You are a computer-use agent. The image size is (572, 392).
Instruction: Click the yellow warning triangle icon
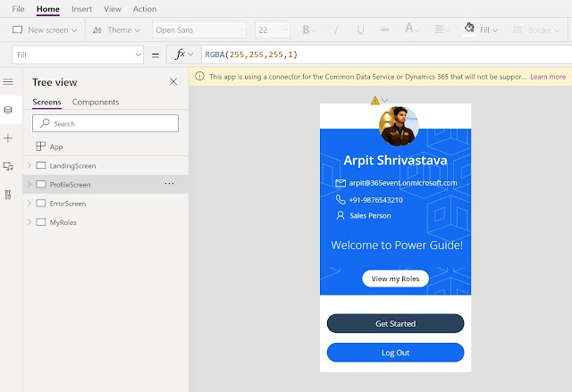[375, 100]
